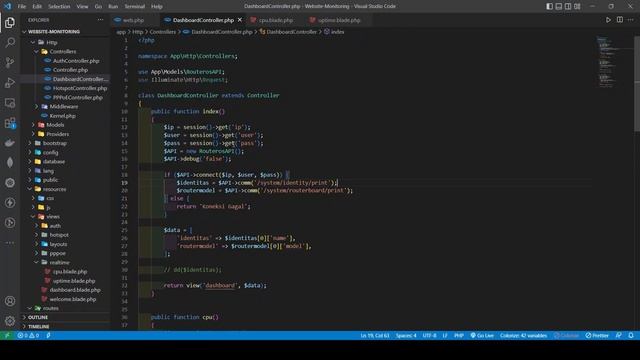Switch to the cpu.blade.php tab
The image size is (640, 360).
click(276, 20)
